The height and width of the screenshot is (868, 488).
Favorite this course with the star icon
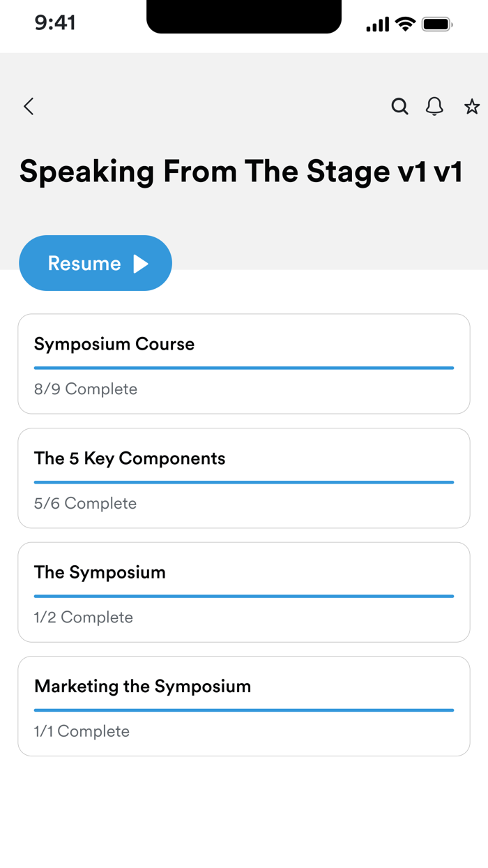[x=472, y=106]
